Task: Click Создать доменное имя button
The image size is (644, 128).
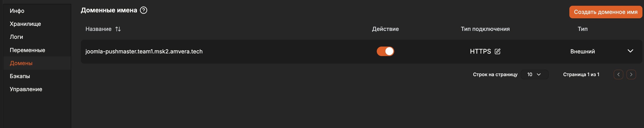Action: click(x=606, y=12)
